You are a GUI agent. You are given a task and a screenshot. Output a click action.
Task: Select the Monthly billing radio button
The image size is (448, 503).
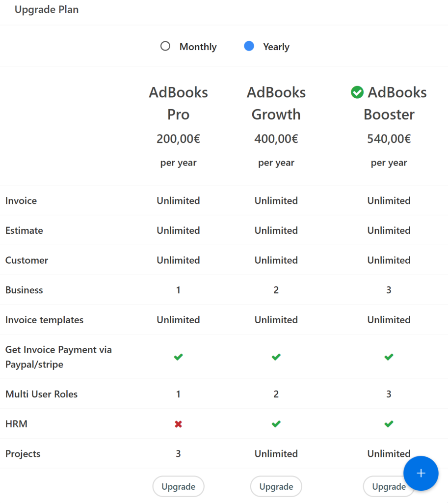165,46
